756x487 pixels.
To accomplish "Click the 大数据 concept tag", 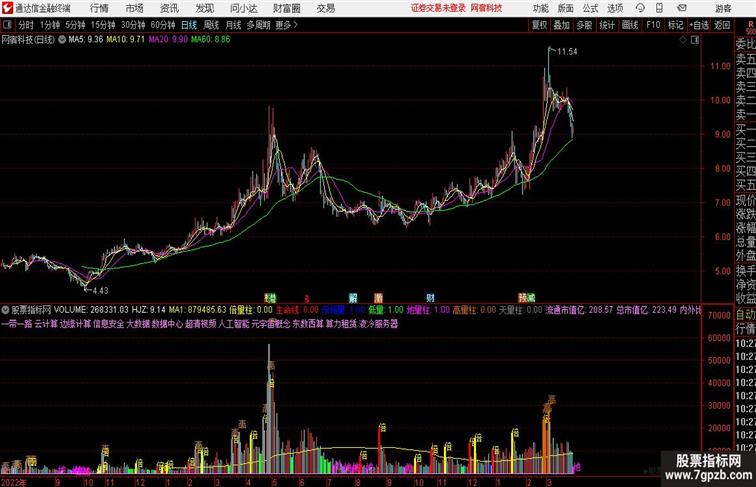I will pyautogui.click(x=138, y=324).
